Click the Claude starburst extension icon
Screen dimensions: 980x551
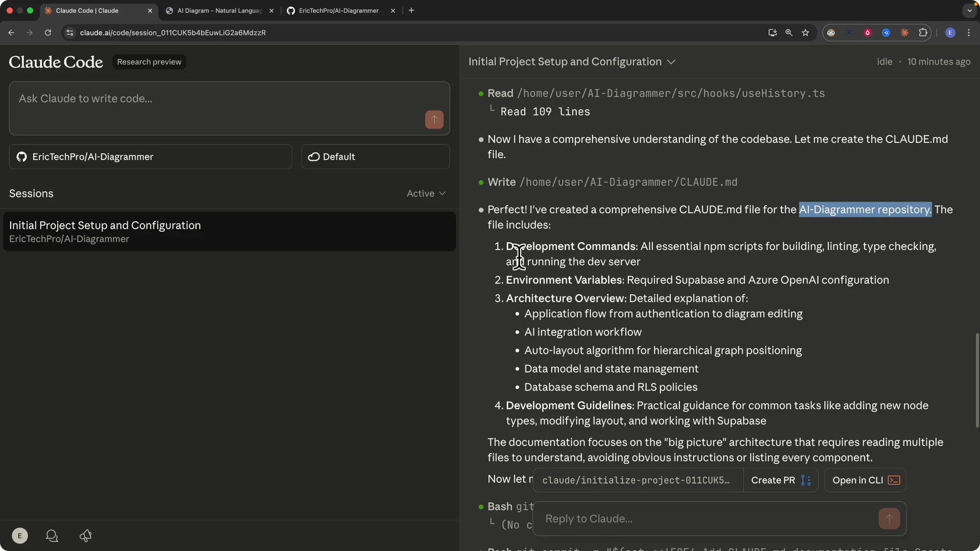[x=904, y=33]
